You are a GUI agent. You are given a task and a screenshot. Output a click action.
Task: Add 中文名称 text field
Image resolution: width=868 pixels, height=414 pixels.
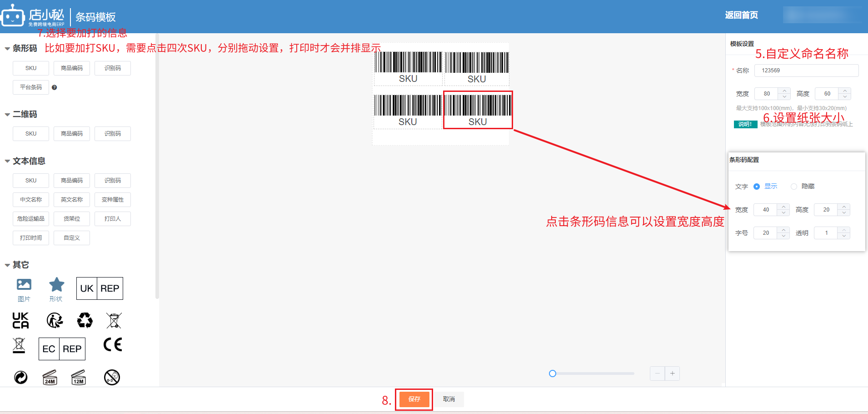pyautogui.click(x=31, y=200)
